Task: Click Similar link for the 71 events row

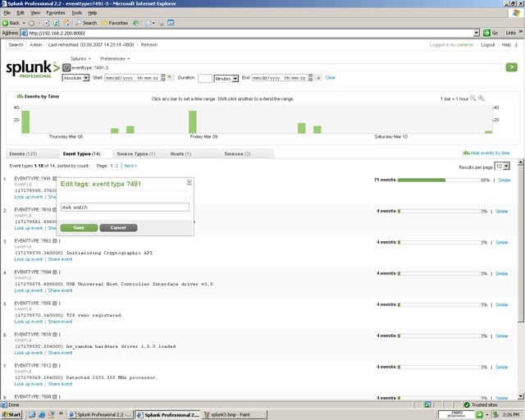Action: [504, 180]
